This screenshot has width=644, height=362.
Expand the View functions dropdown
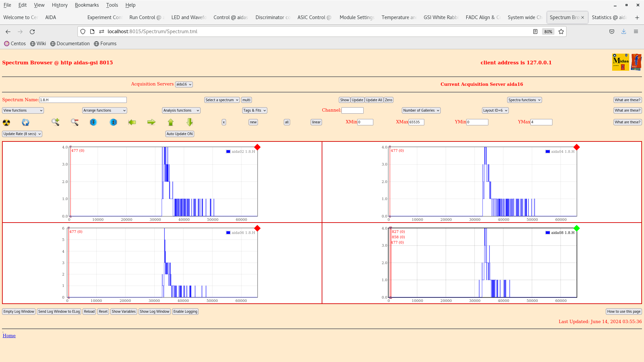point(23,111)
